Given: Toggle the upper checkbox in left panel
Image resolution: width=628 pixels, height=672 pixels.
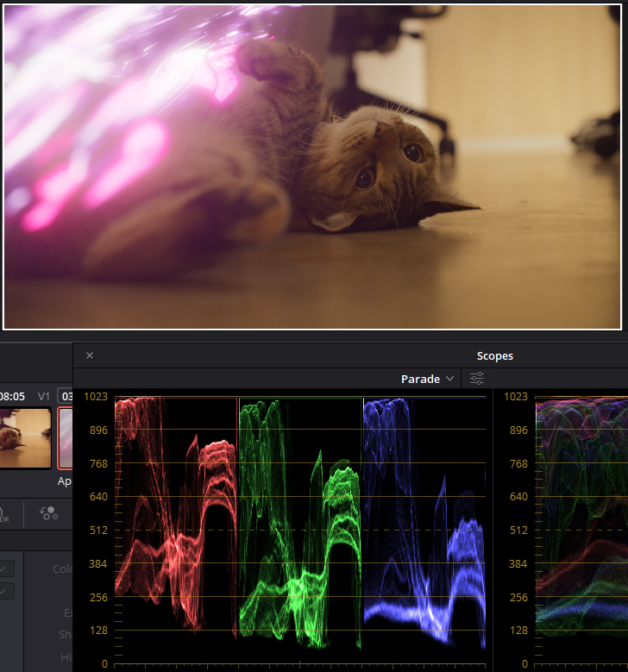Looking at the screenshot, I should coord(5,568).
